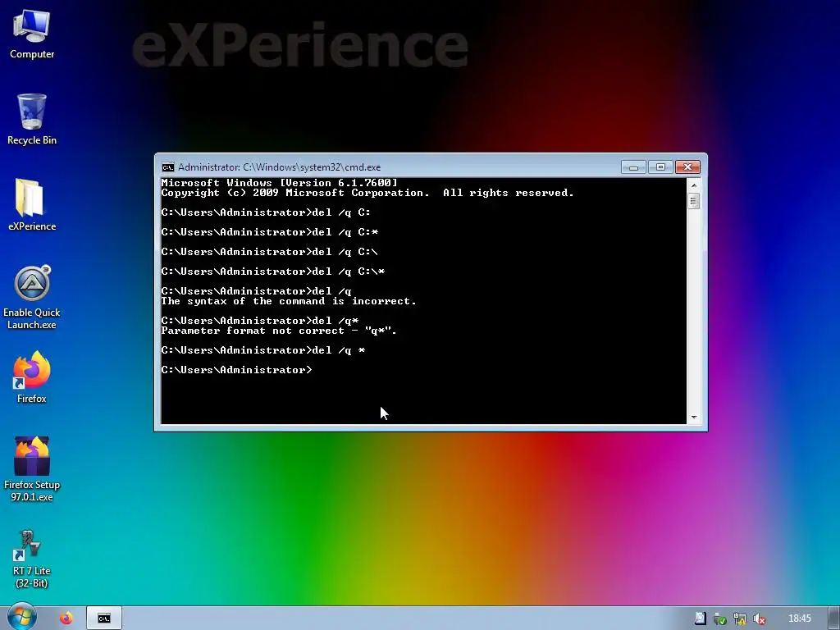
Task: Click the cmd title bar text
Action: pos(279,167)
